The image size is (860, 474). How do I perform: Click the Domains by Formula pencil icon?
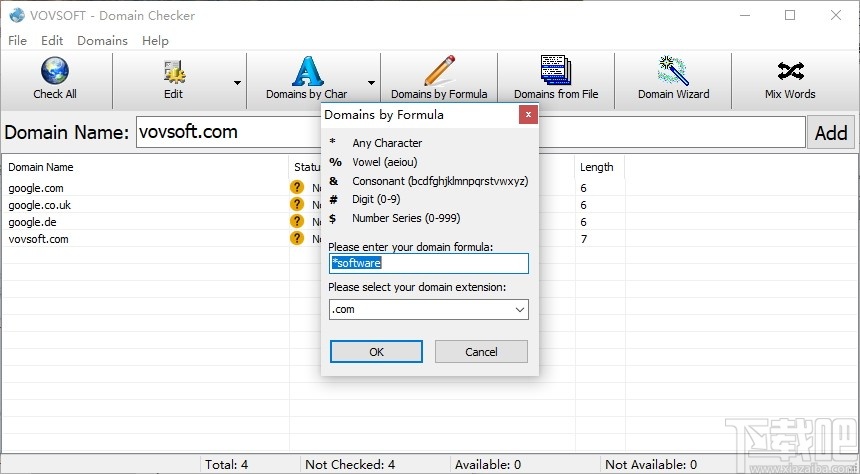[439, 71]
